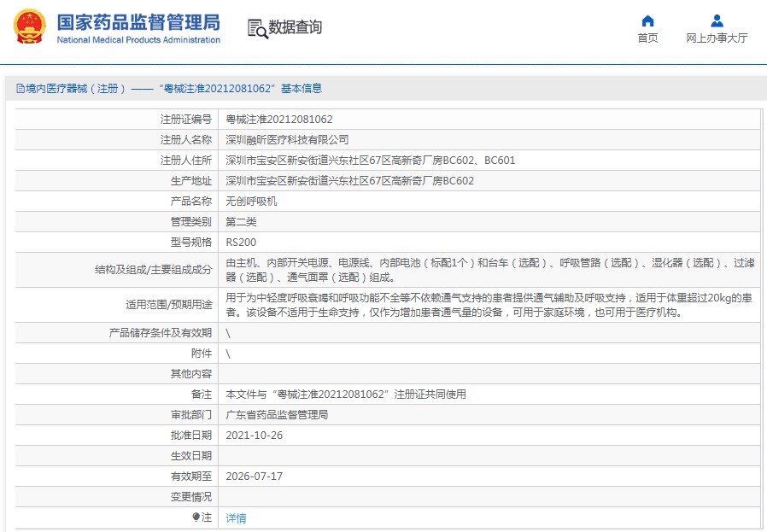Select model value RS200
The width and height of the screenshot is (767, 532).
click(x=241, y=243)
